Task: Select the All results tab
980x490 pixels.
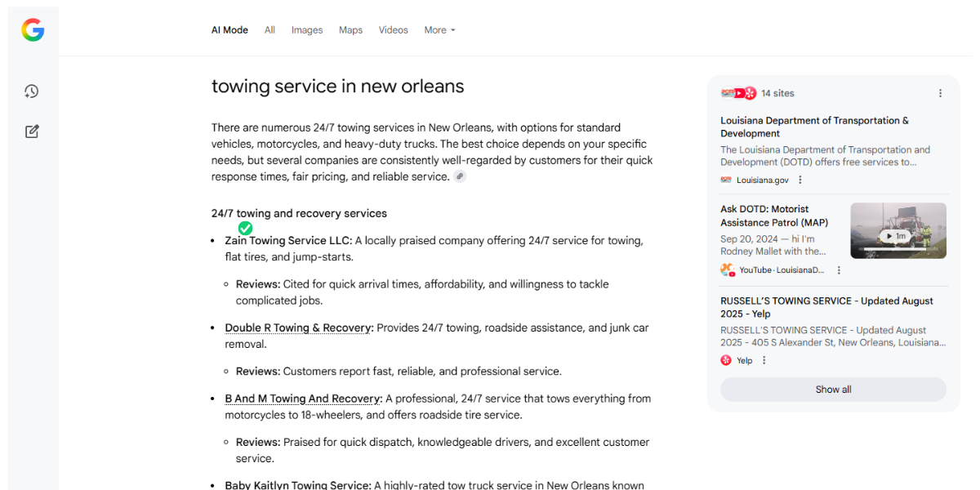Action: (269, 30)
